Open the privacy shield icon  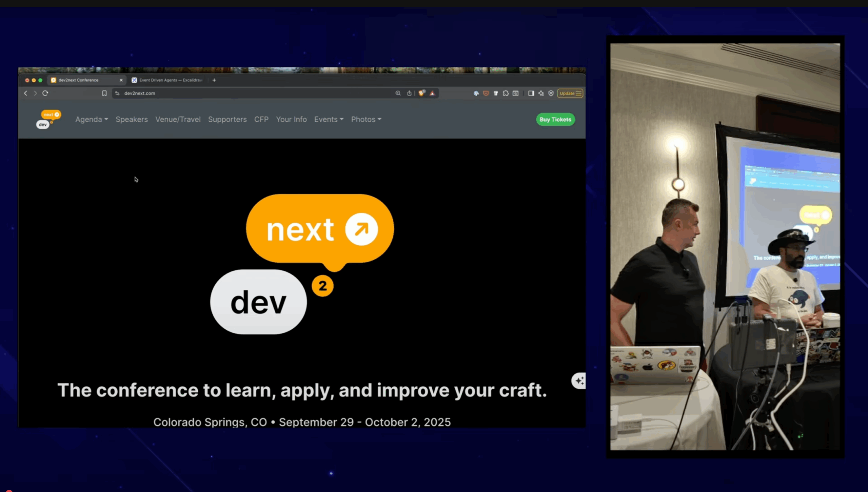point(551,93)
